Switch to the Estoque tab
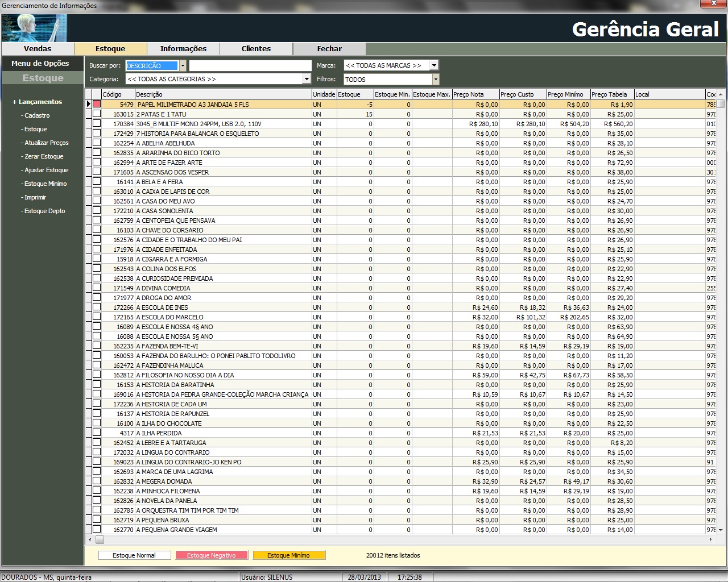Screen dimensions: 728x582 point(110,49)
